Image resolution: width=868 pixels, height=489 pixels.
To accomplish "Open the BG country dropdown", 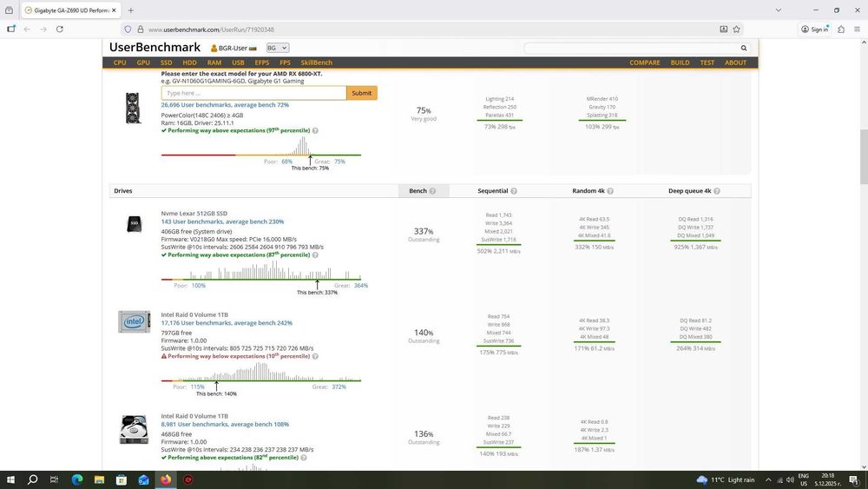I will pos(278,48).
